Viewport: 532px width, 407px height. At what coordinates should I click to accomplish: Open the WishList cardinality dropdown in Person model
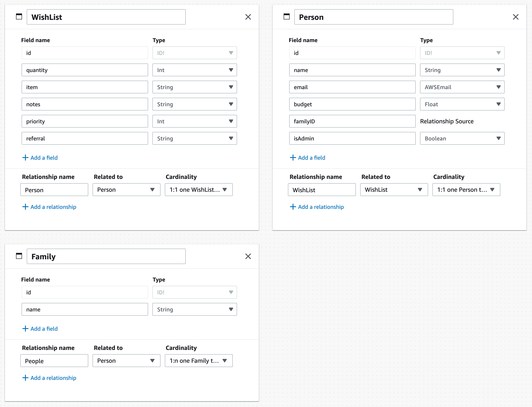click(466, 190)
